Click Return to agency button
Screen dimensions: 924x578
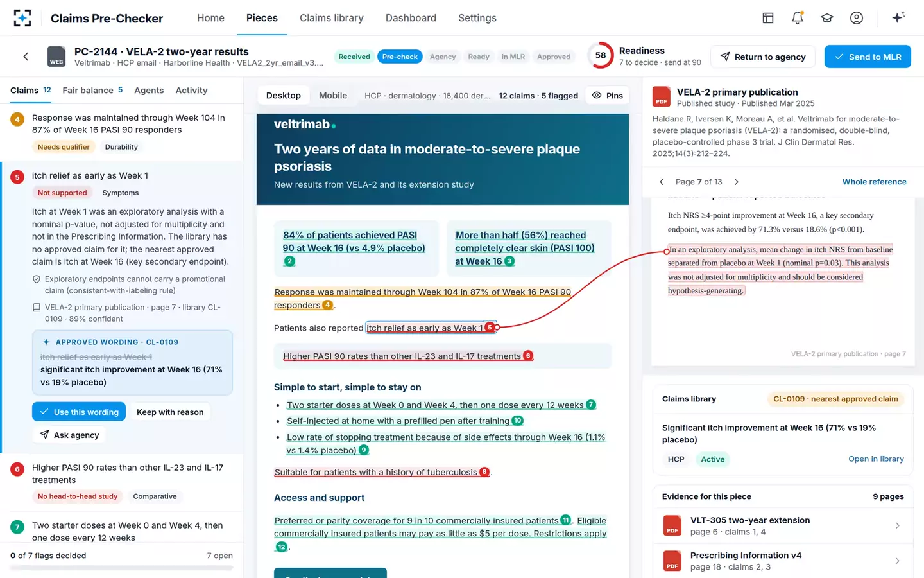pos(763,57)
